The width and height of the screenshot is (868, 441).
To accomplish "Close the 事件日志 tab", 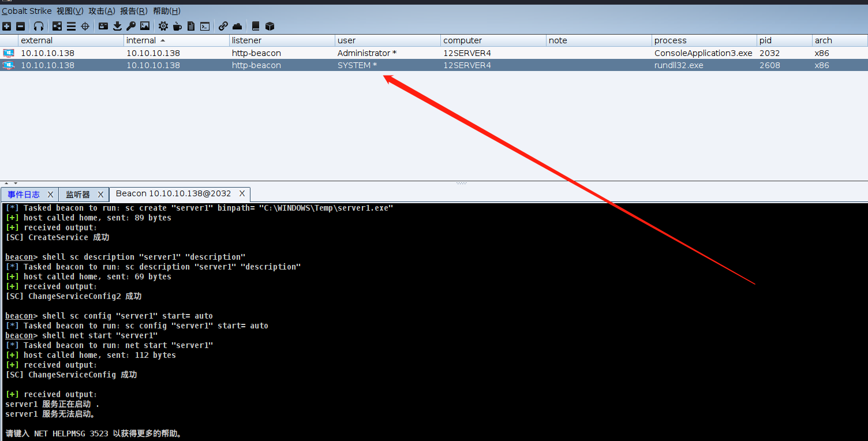I will coord(50,195).
